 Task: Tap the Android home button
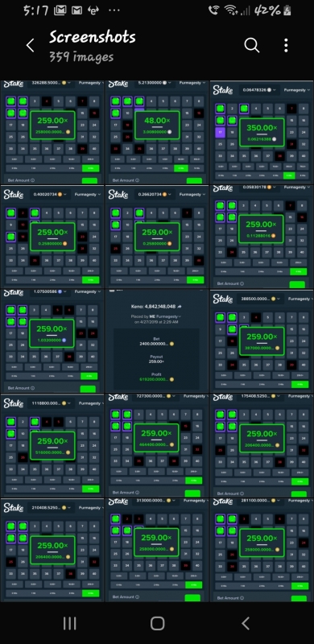[158, 623]
